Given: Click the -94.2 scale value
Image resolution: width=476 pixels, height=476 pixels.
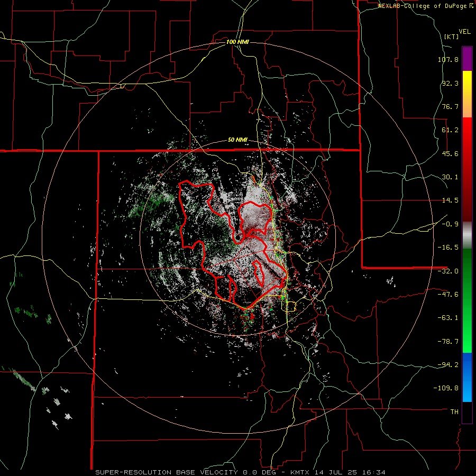Looking at the screenshot, I should pyautogui.click(x=448, y=364).
